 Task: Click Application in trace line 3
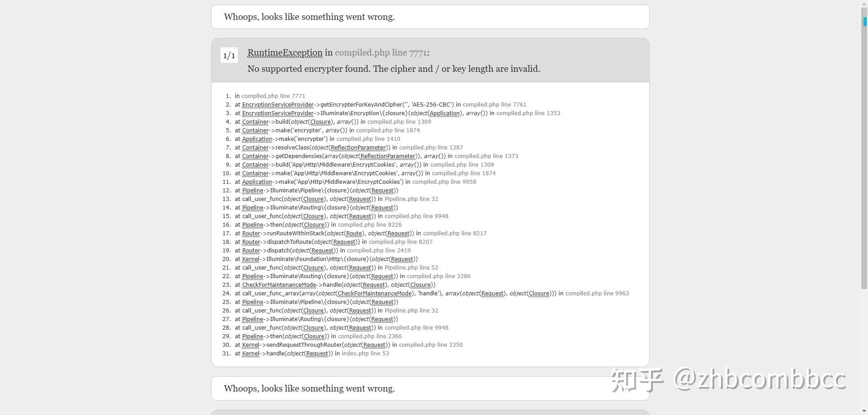point(445,113)
